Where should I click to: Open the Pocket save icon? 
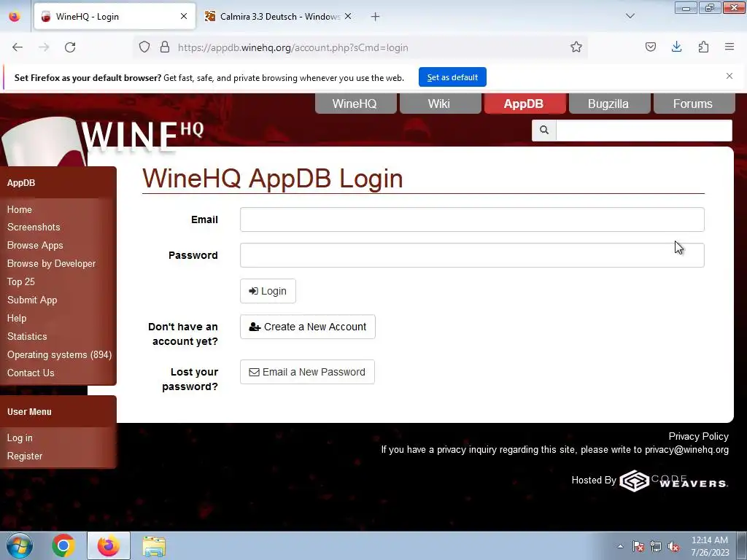(x=650, y=47)
